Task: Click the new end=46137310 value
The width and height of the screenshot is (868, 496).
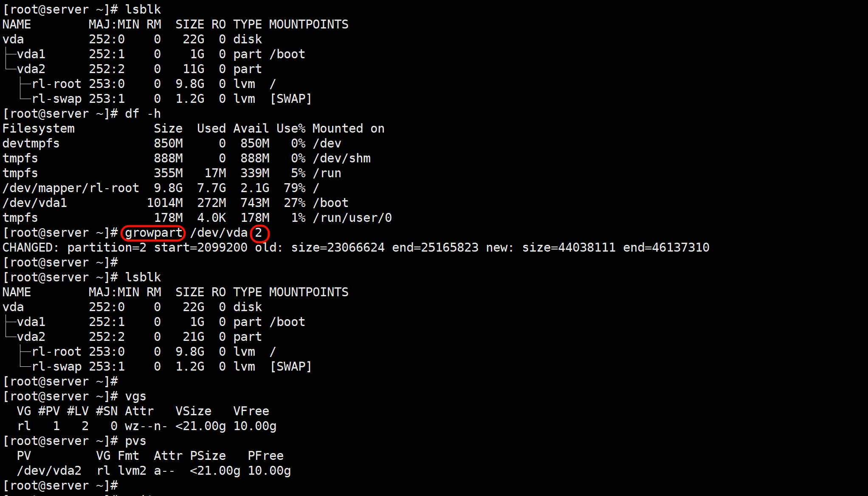Action: click(666, 247)
